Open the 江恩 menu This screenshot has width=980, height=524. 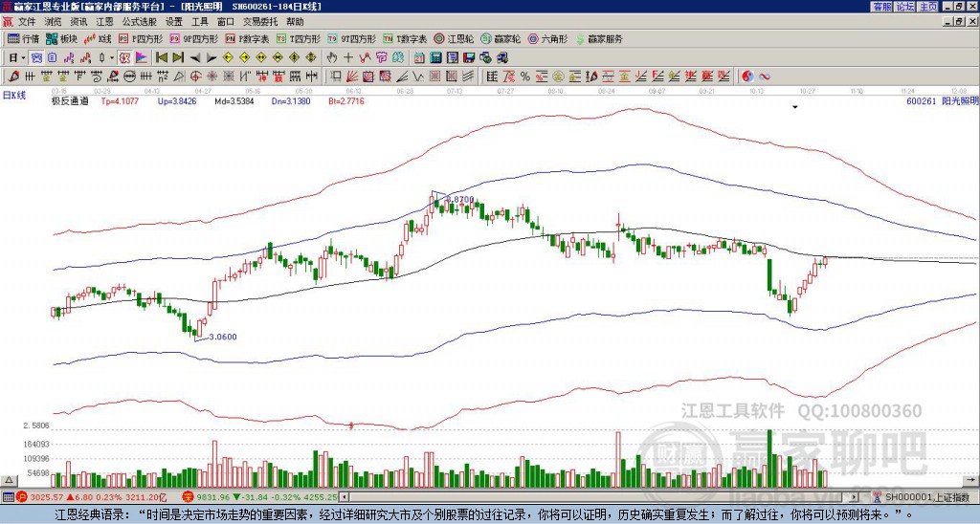[104, 22]
